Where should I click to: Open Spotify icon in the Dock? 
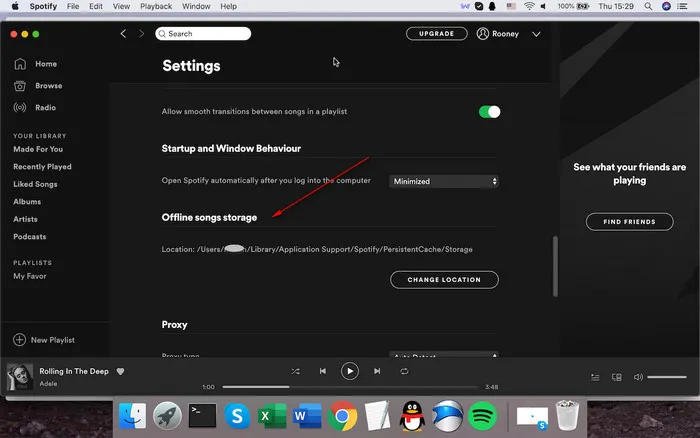pyautogui.click(x=482, y=416)
